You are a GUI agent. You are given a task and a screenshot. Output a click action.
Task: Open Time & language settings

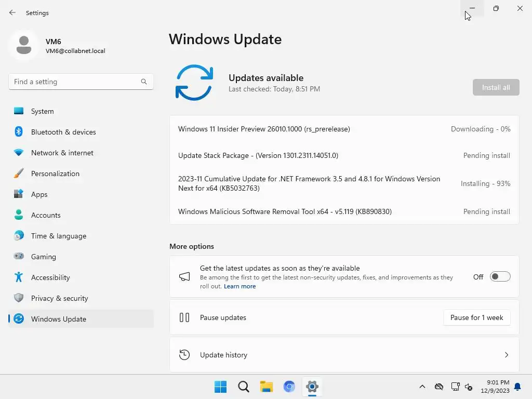pyautogui.click(x=81, y=235)
